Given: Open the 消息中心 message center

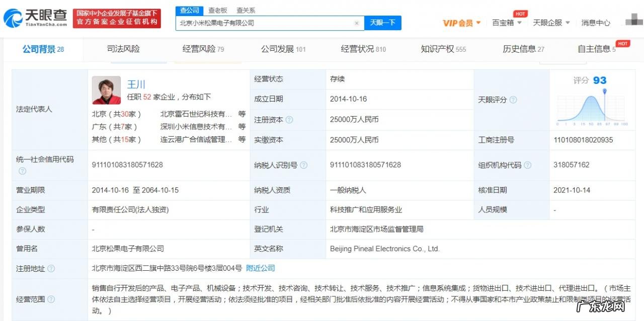Looking at the screenshot, I should tap(596, 23).
